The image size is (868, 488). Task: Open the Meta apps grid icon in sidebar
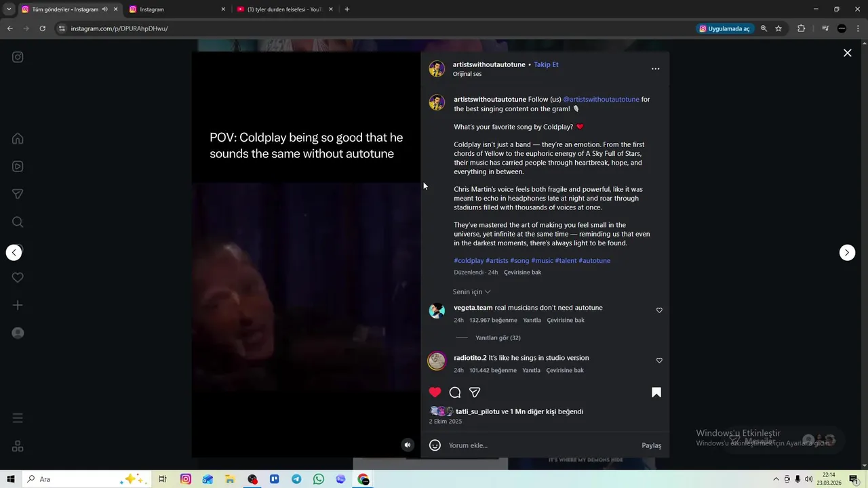18,446
